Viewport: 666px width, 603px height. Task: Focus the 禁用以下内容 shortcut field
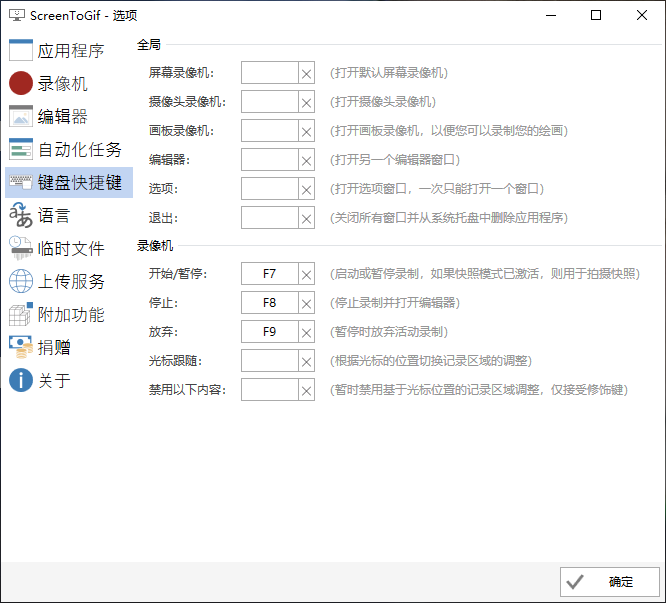(x=270, y=390)
